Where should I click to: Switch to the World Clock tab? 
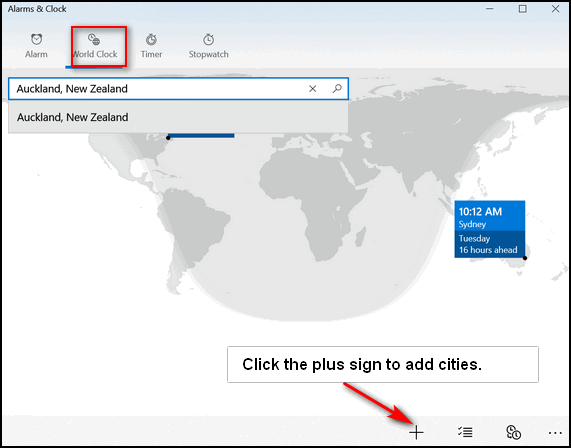[x=94, y=46]
